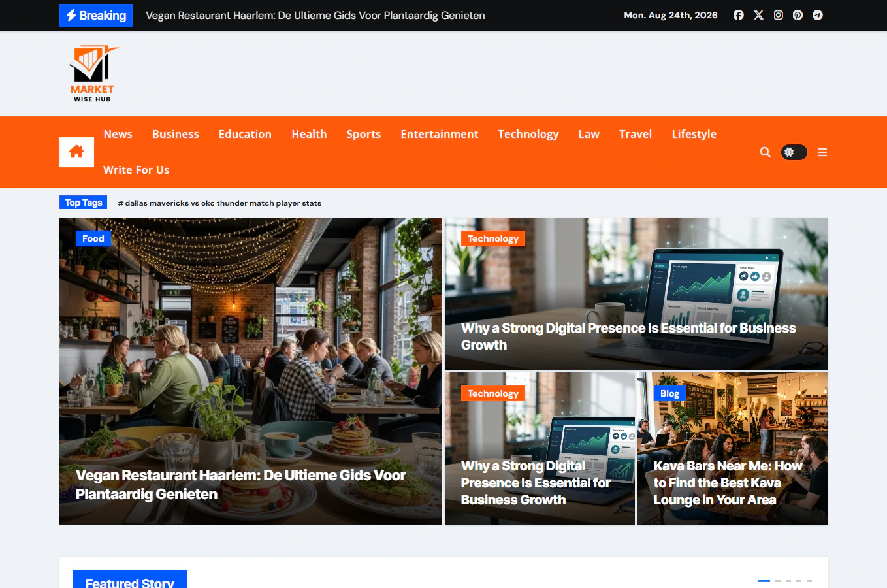Click the Technology badge on the wide top card

point(493,238)
